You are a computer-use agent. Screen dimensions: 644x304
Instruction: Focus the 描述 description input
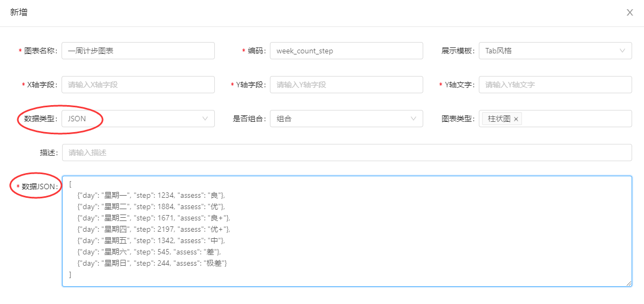346,153
